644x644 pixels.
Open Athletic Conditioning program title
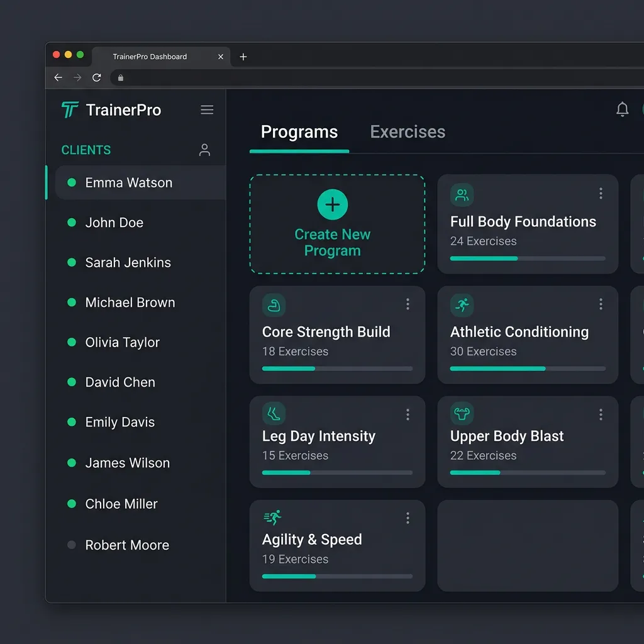pyautogui.click(x=519, y=332)
